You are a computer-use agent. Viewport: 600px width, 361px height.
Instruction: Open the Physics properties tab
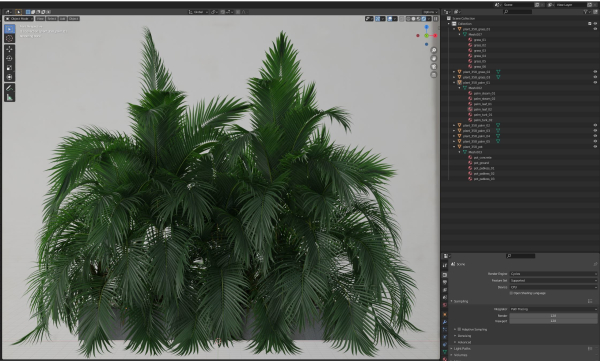445,337
